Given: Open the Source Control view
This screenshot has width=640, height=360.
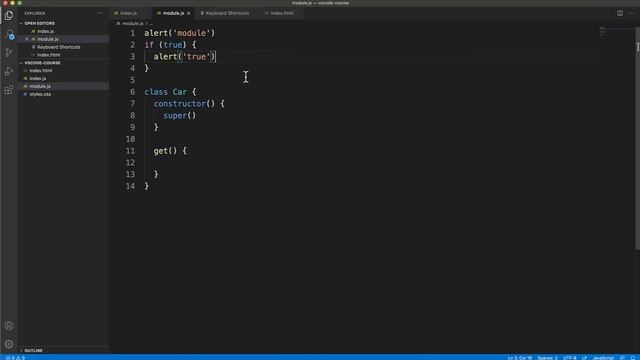Looking at the screenshot, I should (x=9, y=53).
